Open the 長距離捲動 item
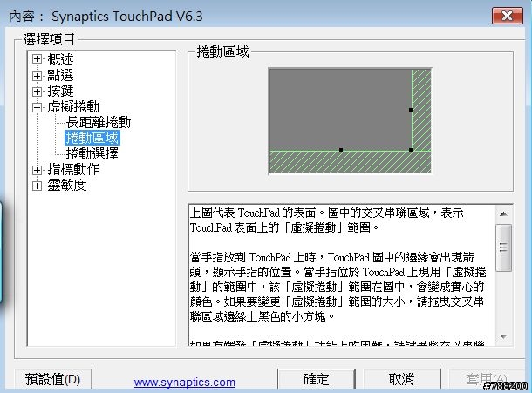This screenshot has height=393, width=532. tap(99, 122)
